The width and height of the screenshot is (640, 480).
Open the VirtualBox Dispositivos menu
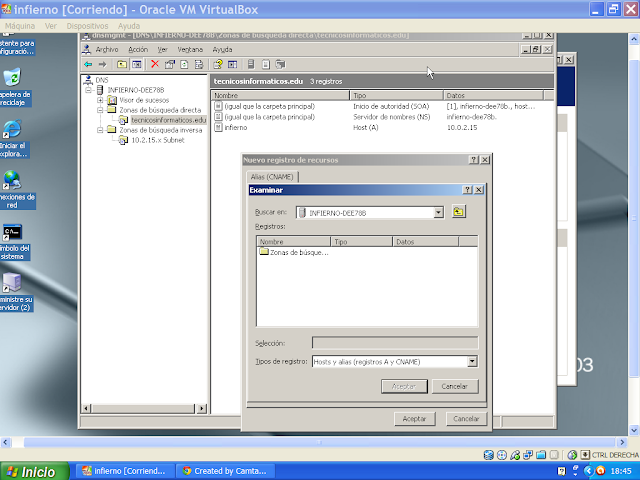tap(87, 26)
